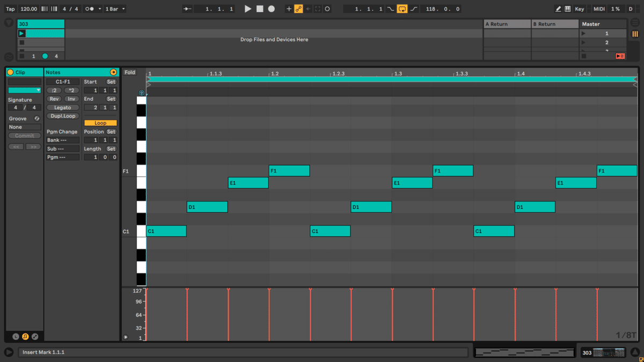Toggle Clip activator circle
Image resolution: width=644 pixels, height=362 pixels.
click(10, 72)
